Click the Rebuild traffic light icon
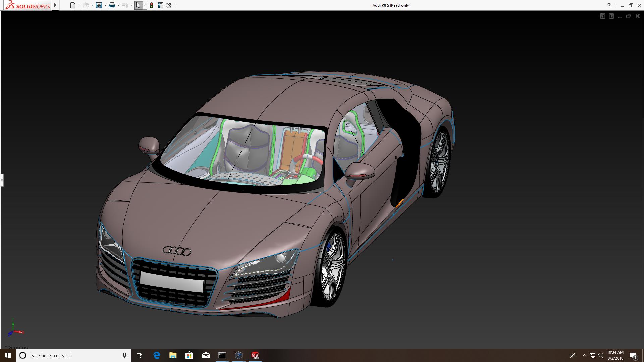This screenshot has height=362, width=644. pyautogui.click(x=152, y=5)
